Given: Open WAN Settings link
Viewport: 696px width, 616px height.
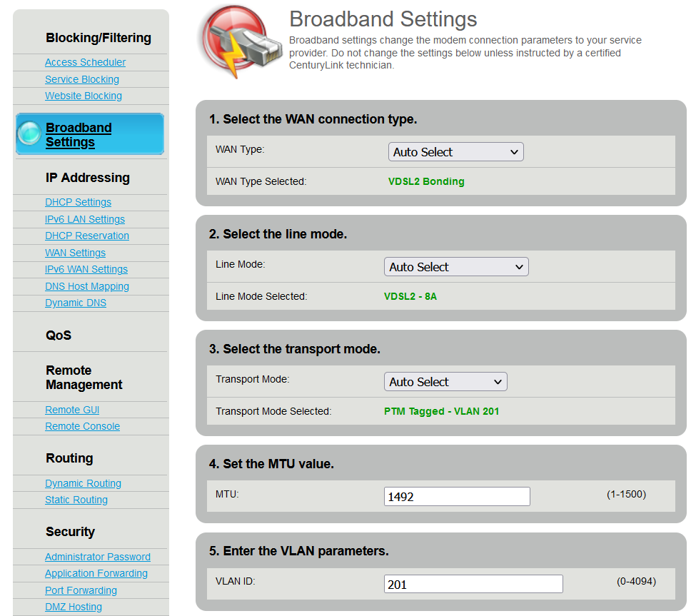Looking at the screenshot, I should [76, 253].
